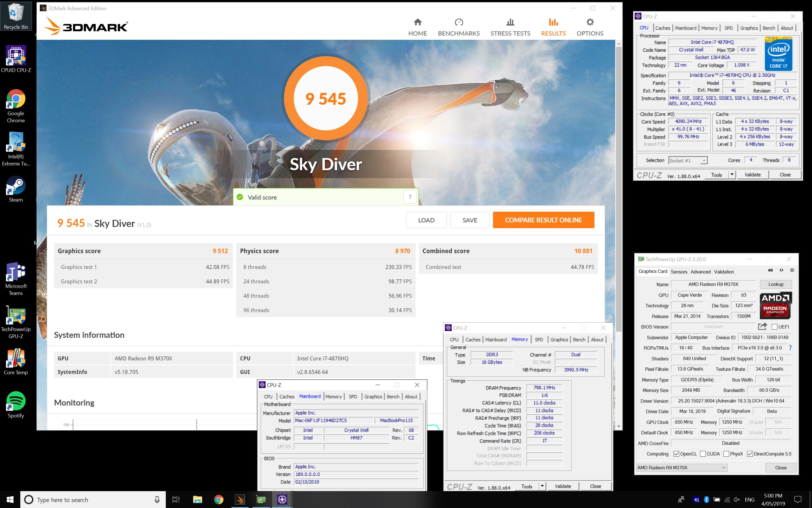812x508 pixels.
Task: Open Task View from the taskbar
Action: click(x=176, y=500)
